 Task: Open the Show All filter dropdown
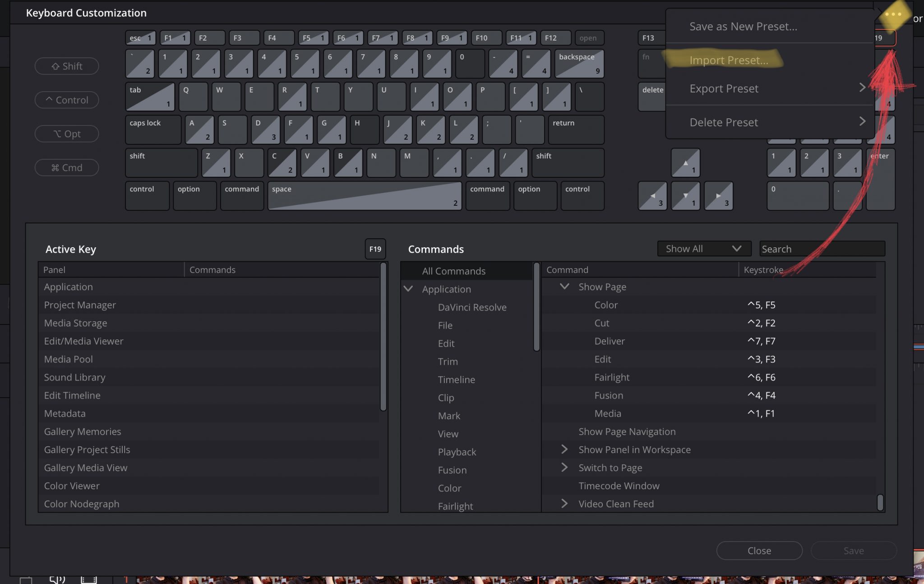pos(704,248)
